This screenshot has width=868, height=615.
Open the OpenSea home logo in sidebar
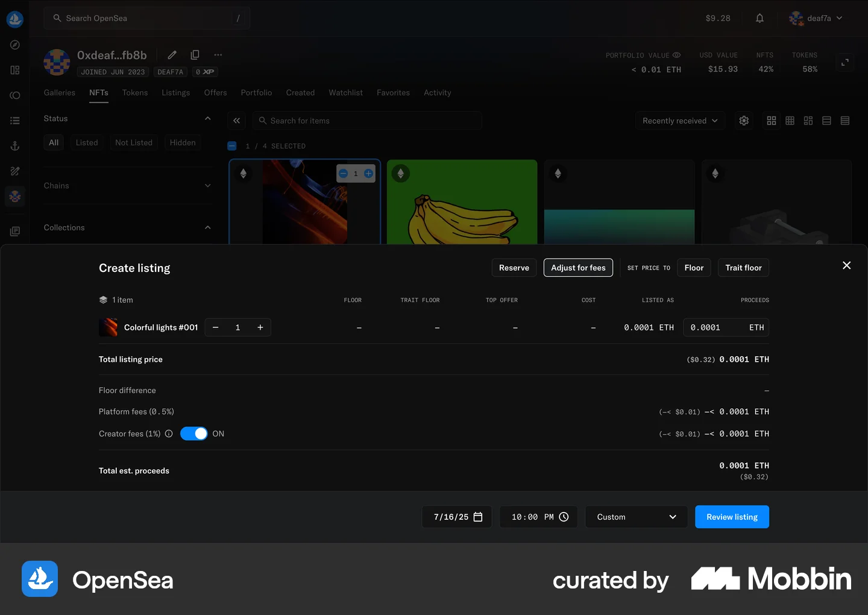(15, 19)
